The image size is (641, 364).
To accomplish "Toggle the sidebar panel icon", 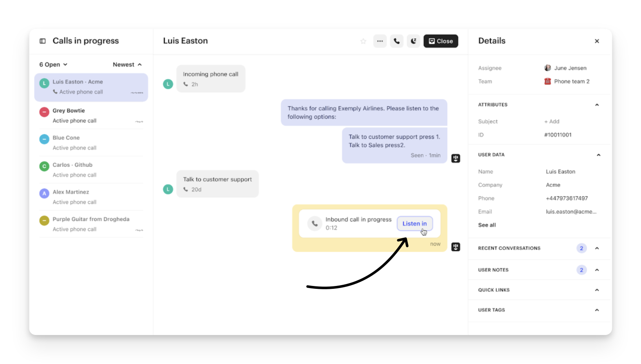I will pyautogui.click(x=43, y=41).
